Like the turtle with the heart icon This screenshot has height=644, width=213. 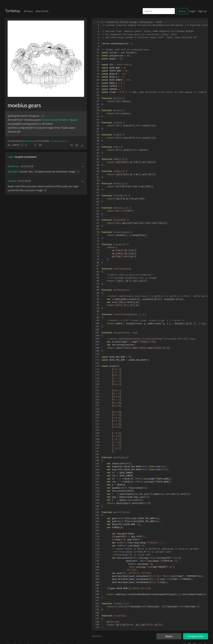pos(36,145)
